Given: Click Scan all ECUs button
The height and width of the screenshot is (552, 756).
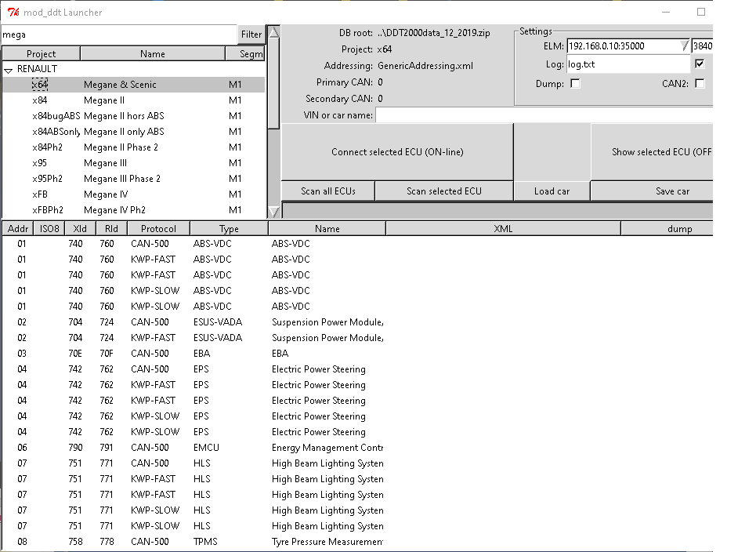Looking at the screenshot, I should (x=327, y=191).
